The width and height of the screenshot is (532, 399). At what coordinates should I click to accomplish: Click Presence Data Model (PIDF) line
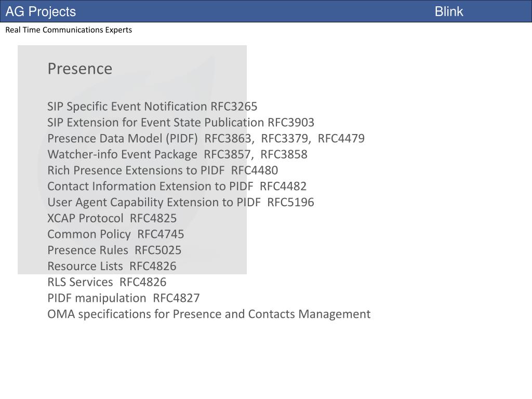206,138
